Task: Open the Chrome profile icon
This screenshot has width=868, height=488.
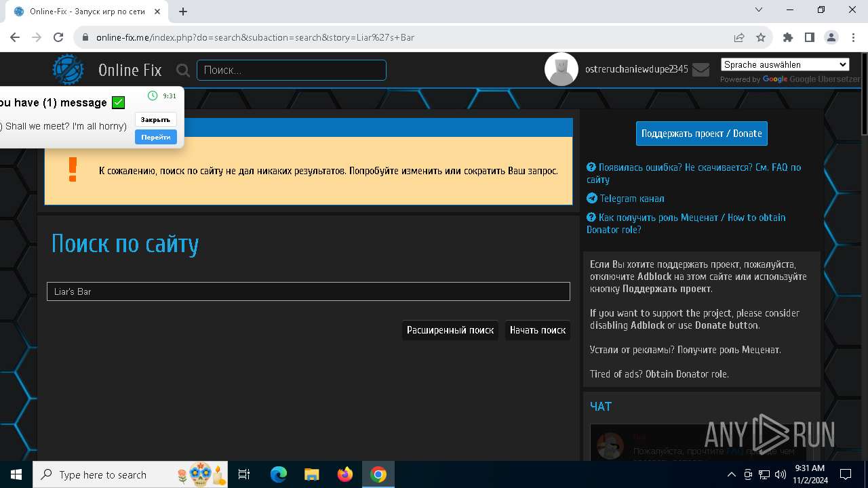Action: point(831,37)
